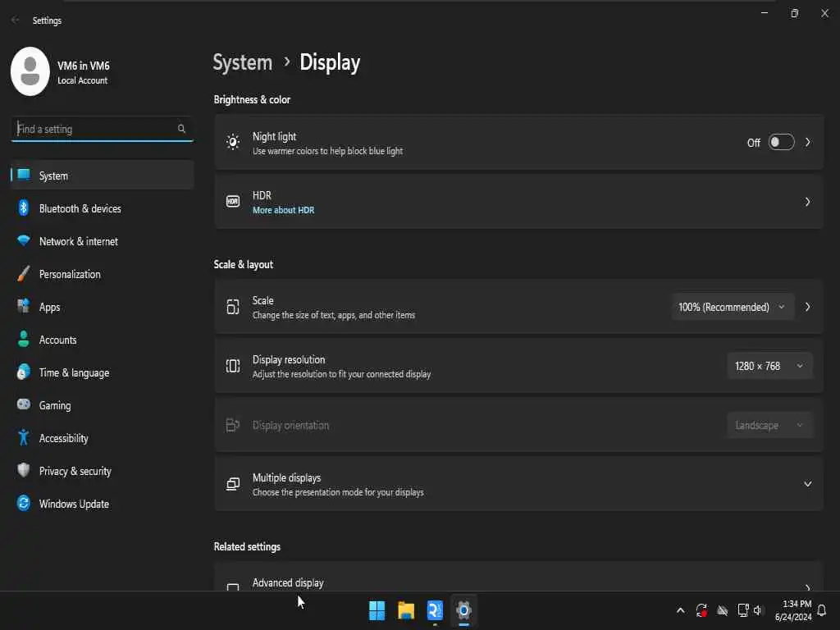The height and width of the screenshot is (630, 840).
Task: Click the search magnifier icon
Action: click(x=181, y=129)
